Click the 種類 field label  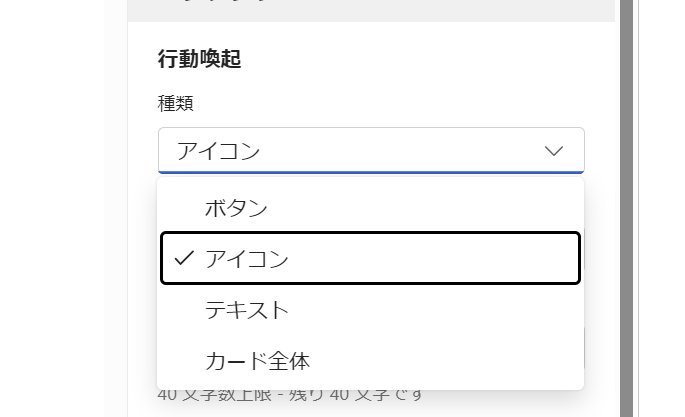(x=173, y=103)
